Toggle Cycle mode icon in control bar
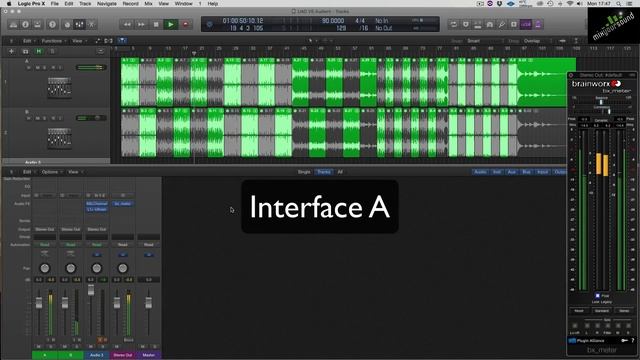 tap(453, 24)
